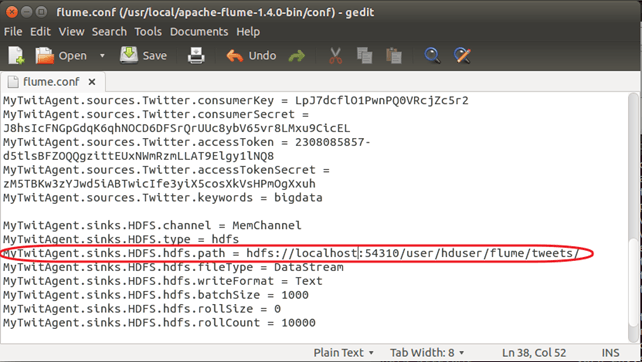642x362 pixels.
Task: Toggle the INS insert mode indicator
Action: click(x=610, y=353)
